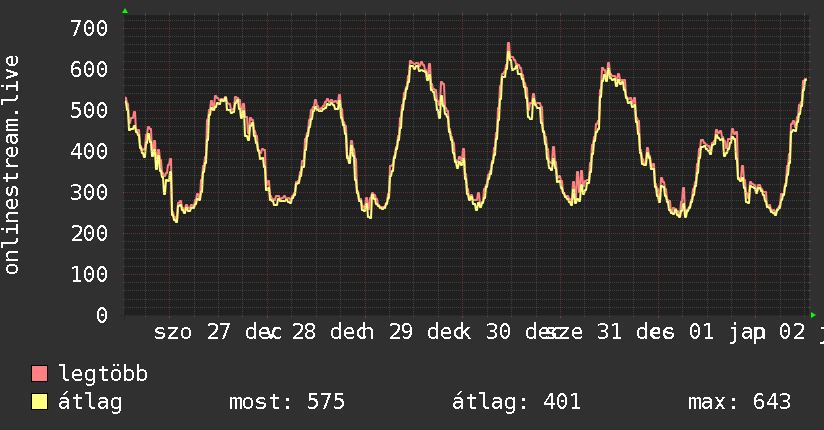Image resolution: width=824 pixels, height=430 pixels.
Task: Click the 'szo 27' date label
Action: 192,332
